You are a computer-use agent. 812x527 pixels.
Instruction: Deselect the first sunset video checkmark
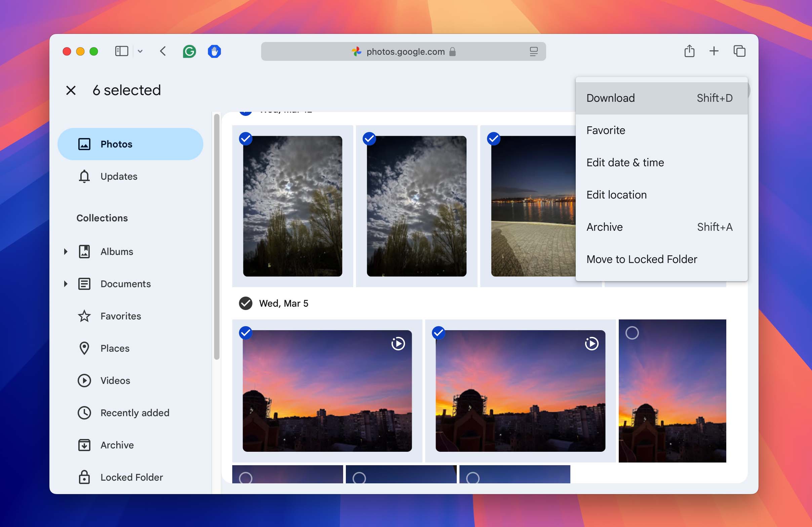pos(245,333)
